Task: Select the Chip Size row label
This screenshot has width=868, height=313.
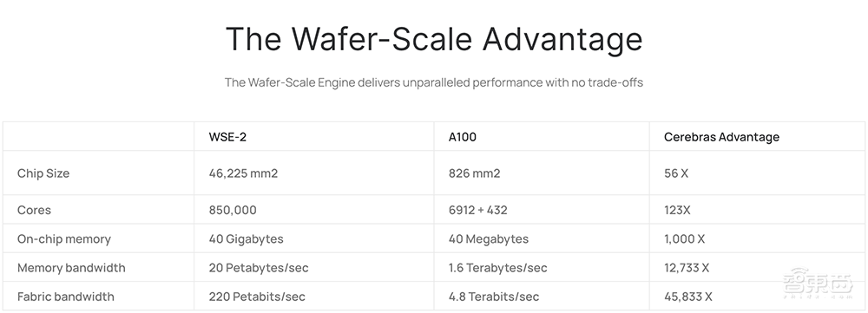Action: [43, 173]
